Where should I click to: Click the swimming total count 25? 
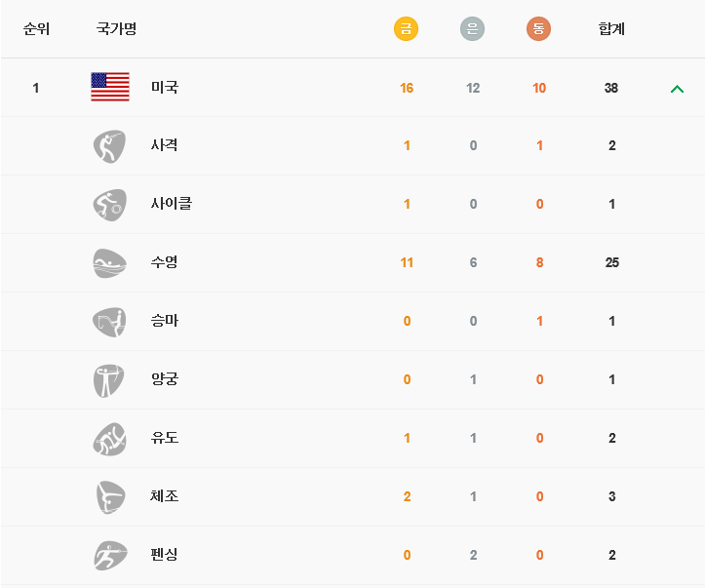[x=612, y=262]
